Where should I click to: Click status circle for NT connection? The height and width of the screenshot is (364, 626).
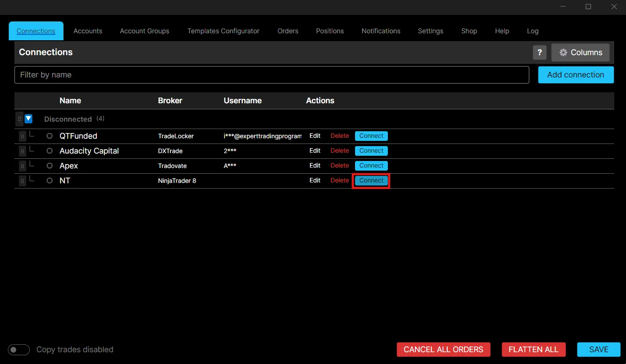coord(49,181)
